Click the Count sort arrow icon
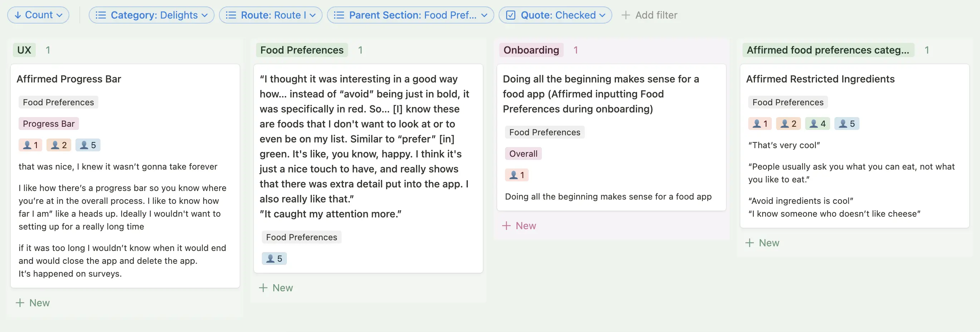The width and height of the screenshot is (980, 332). point(18,15)
